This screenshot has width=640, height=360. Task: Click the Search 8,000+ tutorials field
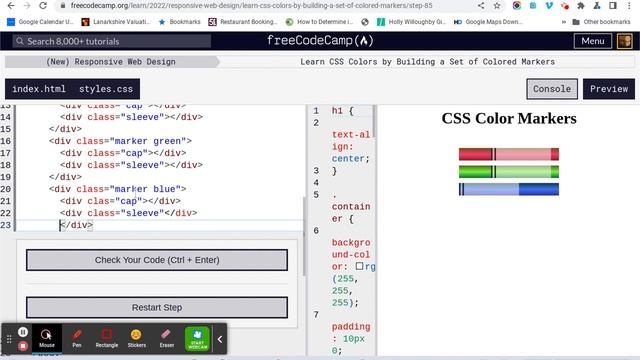[x=112, y=41]
